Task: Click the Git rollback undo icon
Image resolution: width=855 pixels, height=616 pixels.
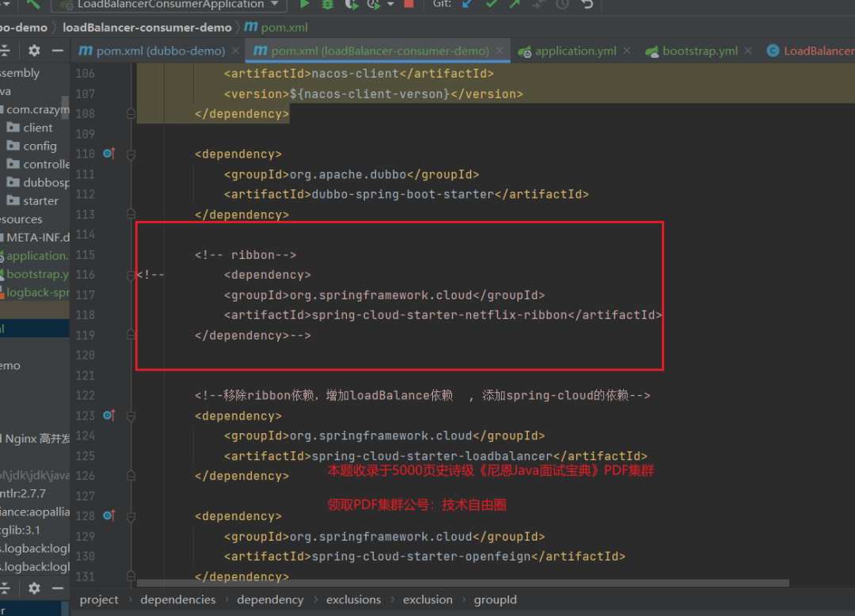Action: click(587, 4)
